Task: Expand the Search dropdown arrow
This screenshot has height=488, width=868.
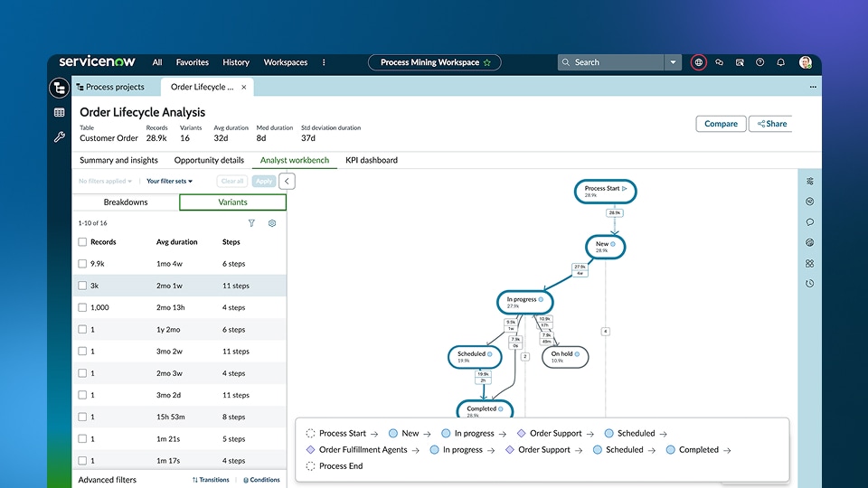Action: coord(673,62)
